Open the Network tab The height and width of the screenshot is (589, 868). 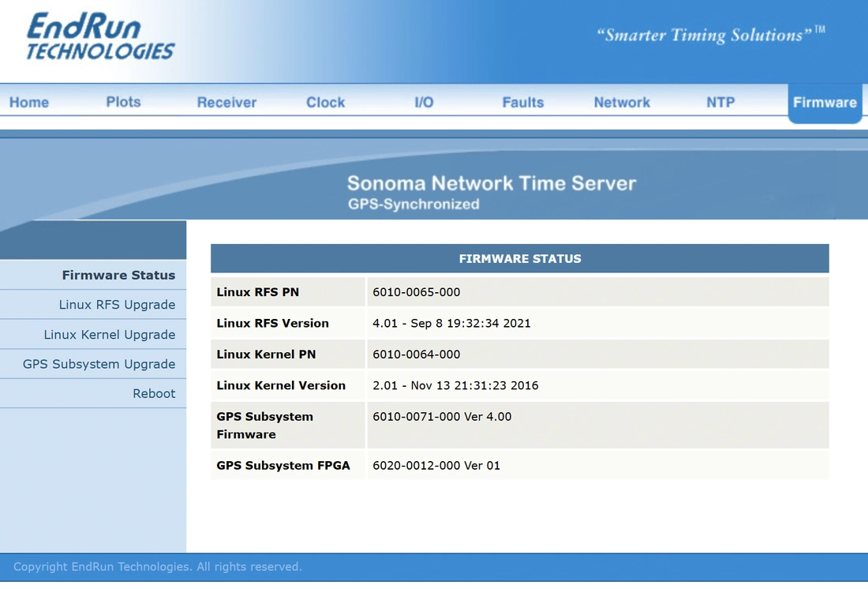tap(623, 103)
